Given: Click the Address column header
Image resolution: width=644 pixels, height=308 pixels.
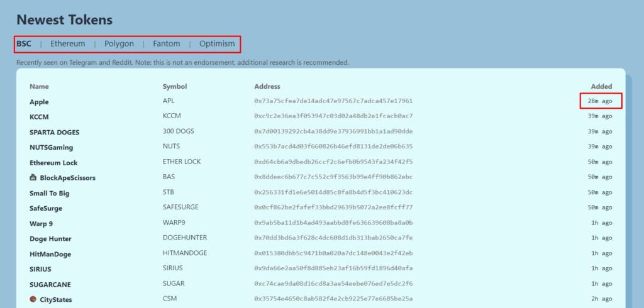Looking at the screenshot, I should point(267,87).
